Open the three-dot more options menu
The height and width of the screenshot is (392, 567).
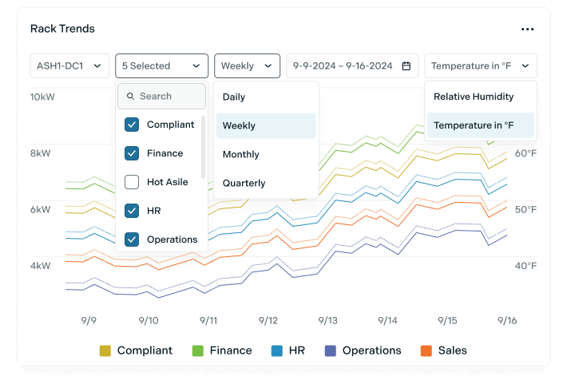pyautogui.click(x=527, y=30)
